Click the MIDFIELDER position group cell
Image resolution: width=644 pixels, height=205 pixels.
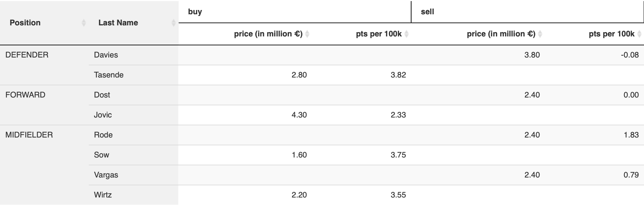(x=29, y=135)
